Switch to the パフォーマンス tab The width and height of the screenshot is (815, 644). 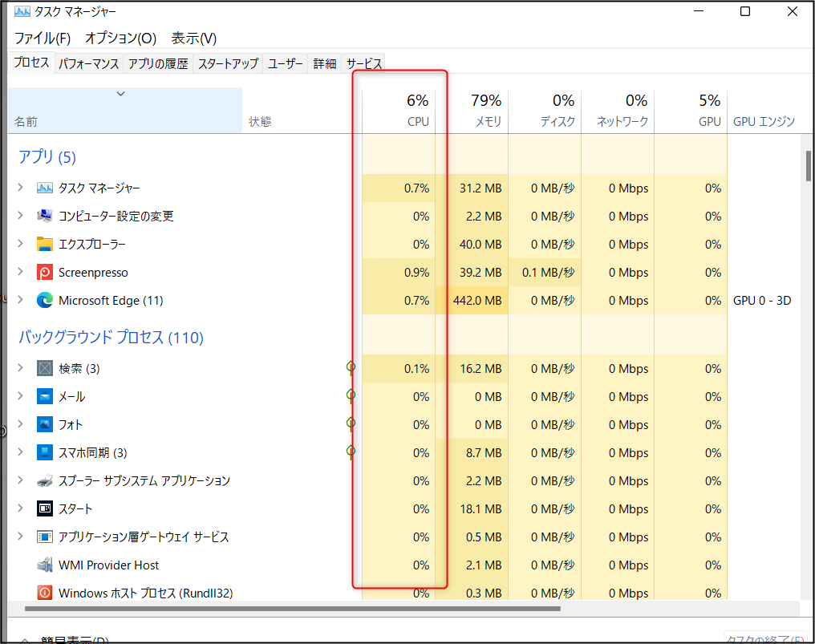coord(89,63)
